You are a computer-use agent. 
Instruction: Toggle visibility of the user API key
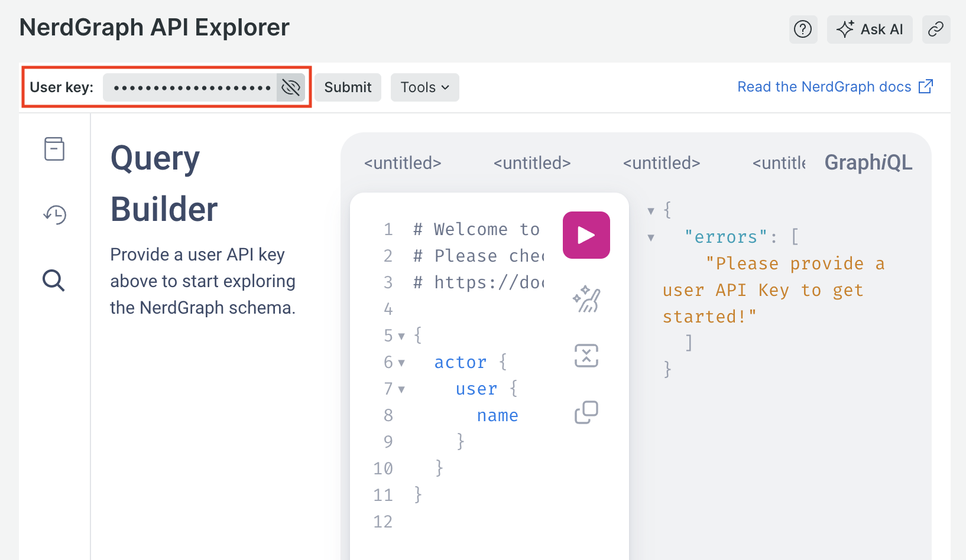[x=290, y=87]
